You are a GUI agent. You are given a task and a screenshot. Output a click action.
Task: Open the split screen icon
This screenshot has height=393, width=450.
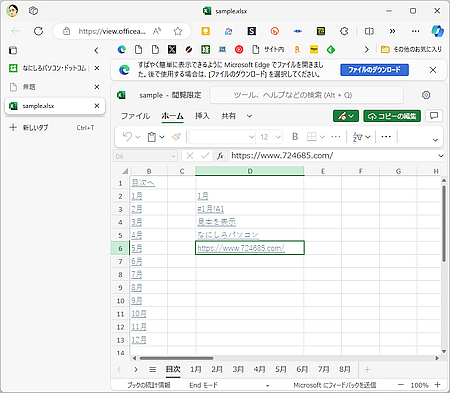(x=369, y=31)
